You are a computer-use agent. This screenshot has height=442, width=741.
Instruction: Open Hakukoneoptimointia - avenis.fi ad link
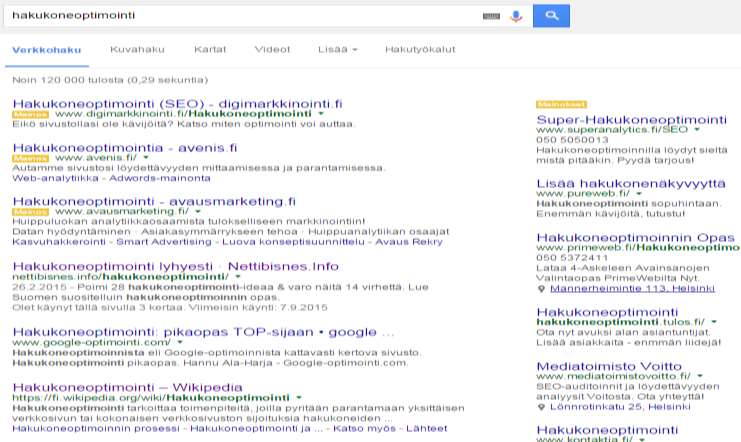(x=125, y=147)
